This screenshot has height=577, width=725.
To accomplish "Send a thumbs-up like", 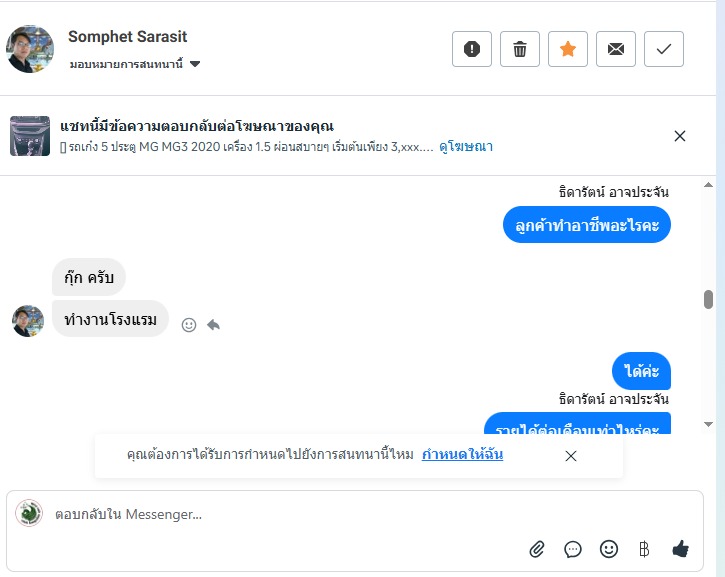I will coord(681,548).
